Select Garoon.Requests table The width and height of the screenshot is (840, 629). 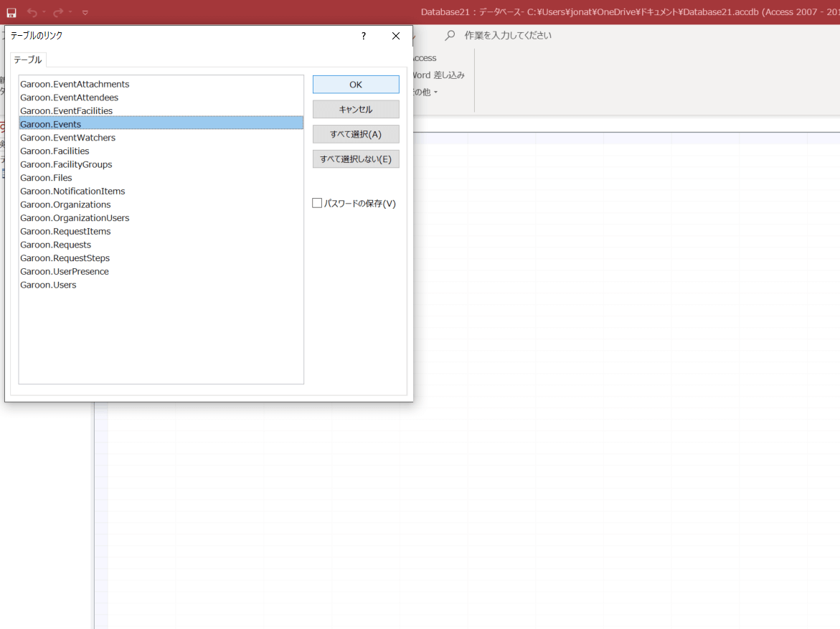click(161, 245)
